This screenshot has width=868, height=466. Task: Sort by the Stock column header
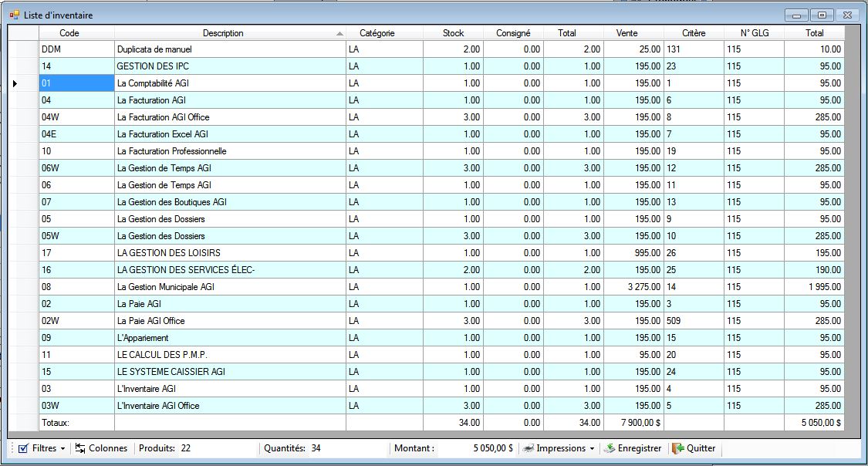453,33
